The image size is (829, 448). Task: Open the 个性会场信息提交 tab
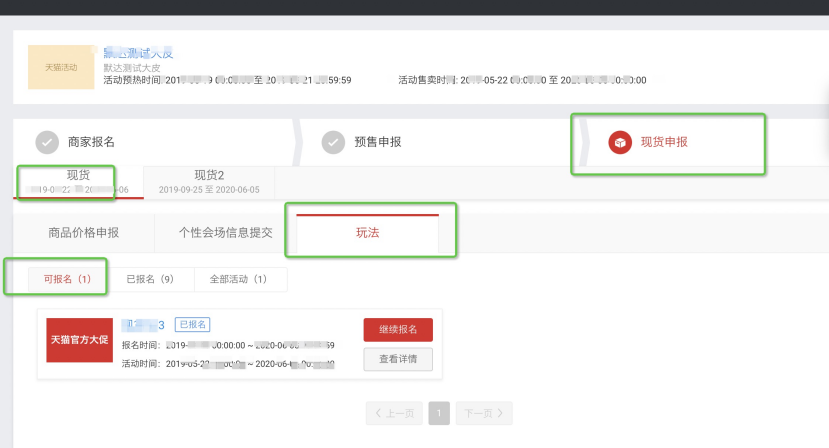(x=225, y=233)
